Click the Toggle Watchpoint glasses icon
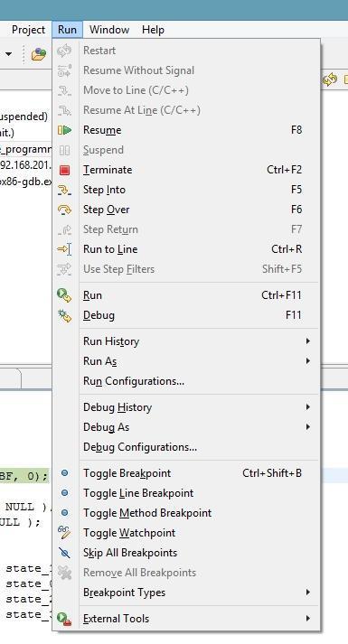348x644 pixels. click(x=64, y=533)
